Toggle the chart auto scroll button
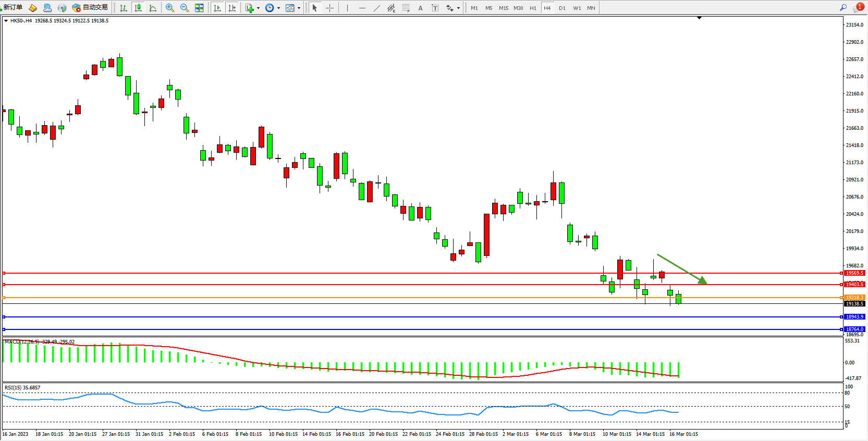This screenshot has width=868, height=441. pos(217,8)
